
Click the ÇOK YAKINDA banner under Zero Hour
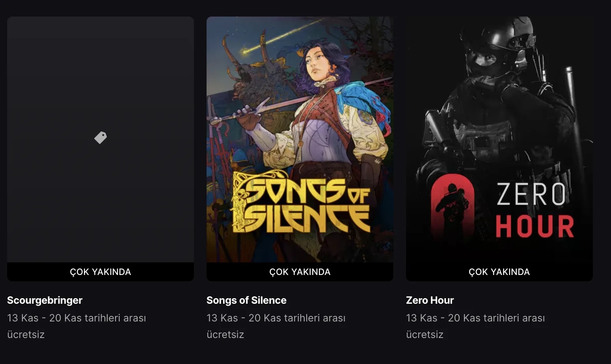coord(499,271)
